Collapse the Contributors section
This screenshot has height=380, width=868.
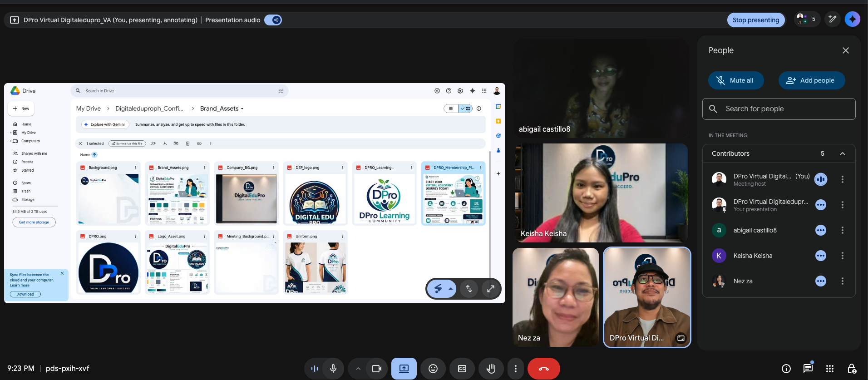[x=843, y=153]
